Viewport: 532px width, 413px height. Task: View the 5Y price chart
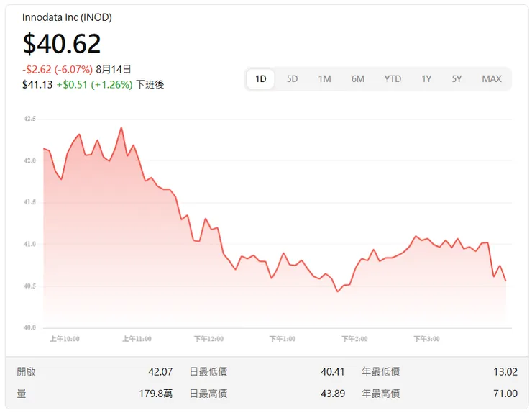(457, 79)
